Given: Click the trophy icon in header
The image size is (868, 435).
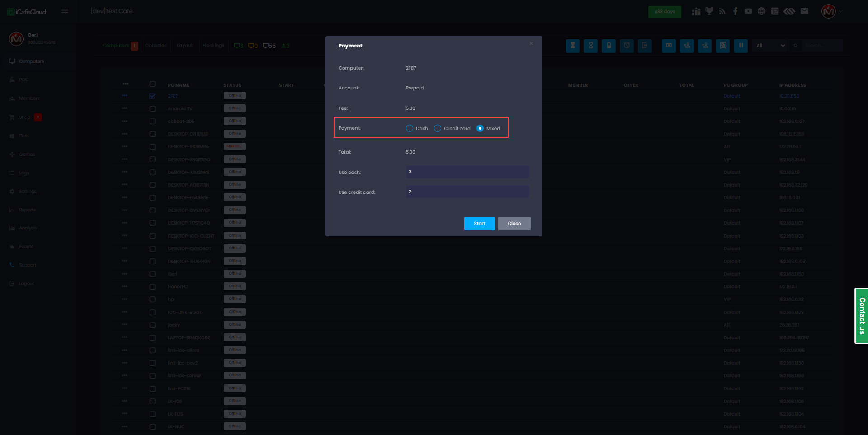Looking at the screenshot, I should point(709,11).
